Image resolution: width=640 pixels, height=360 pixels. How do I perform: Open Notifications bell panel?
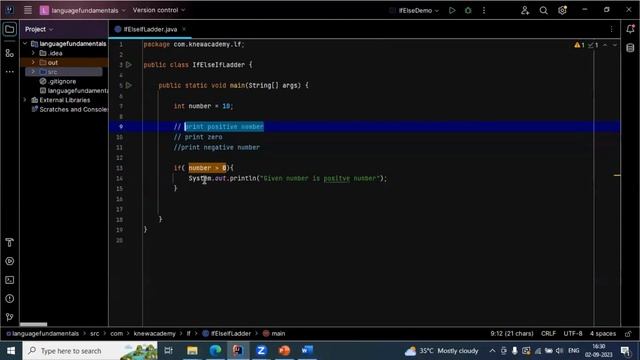click(x=630, y=29)
